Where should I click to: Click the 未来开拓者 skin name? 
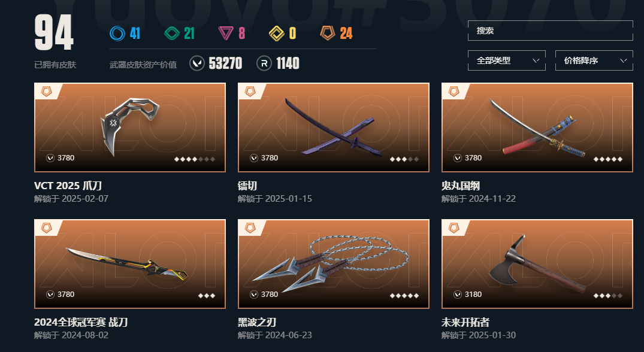pyautogui.click(x=465, y=323)
